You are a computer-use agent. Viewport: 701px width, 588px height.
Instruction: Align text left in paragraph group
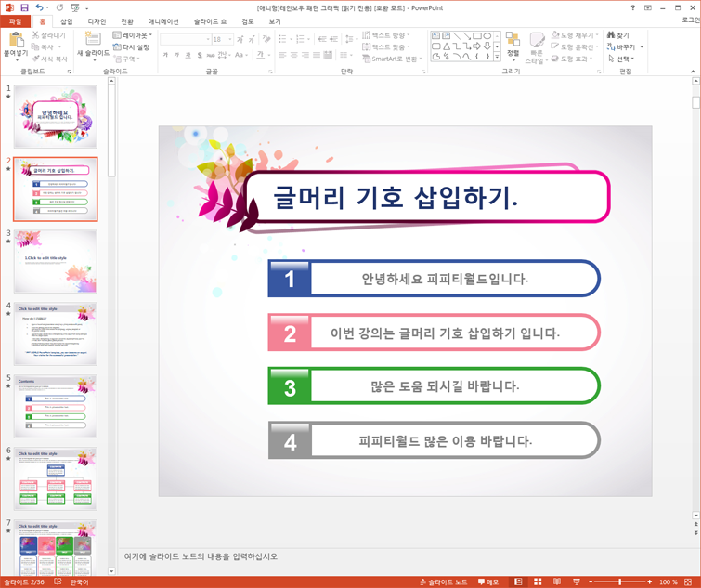coord(282,55)
